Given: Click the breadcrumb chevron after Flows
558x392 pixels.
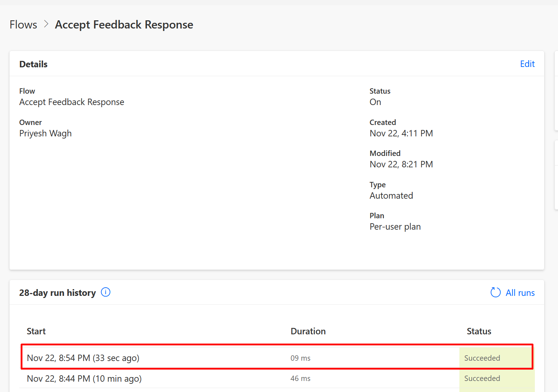Looking at the screenshot, I should coord(46,24).
